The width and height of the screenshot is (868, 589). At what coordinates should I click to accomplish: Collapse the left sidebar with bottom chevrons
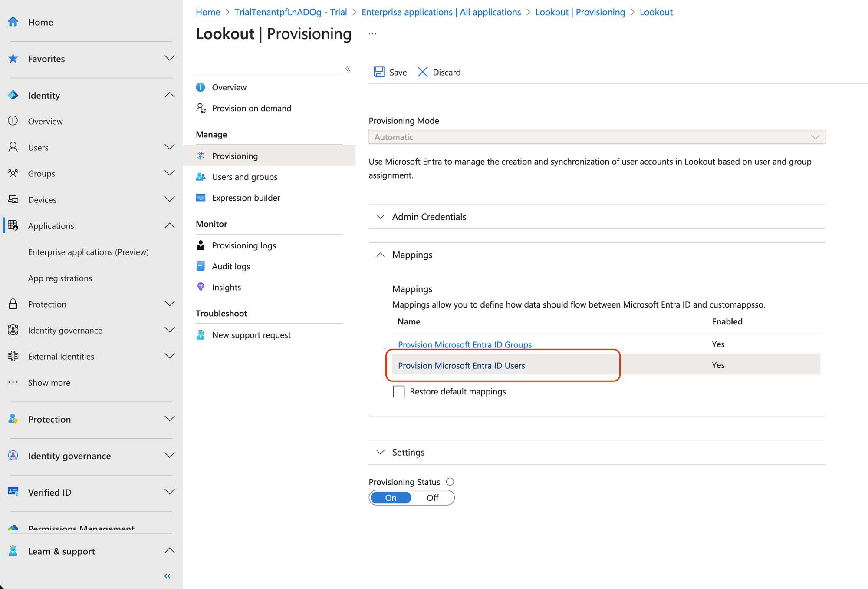pyautogui.click(x=167, y=576)
